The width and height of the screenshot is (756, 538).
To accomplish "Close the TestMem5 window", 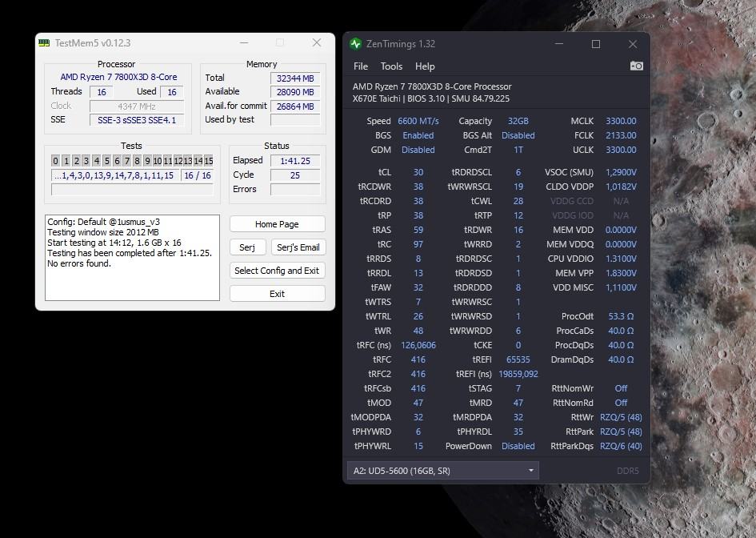I will click(316, 43).
